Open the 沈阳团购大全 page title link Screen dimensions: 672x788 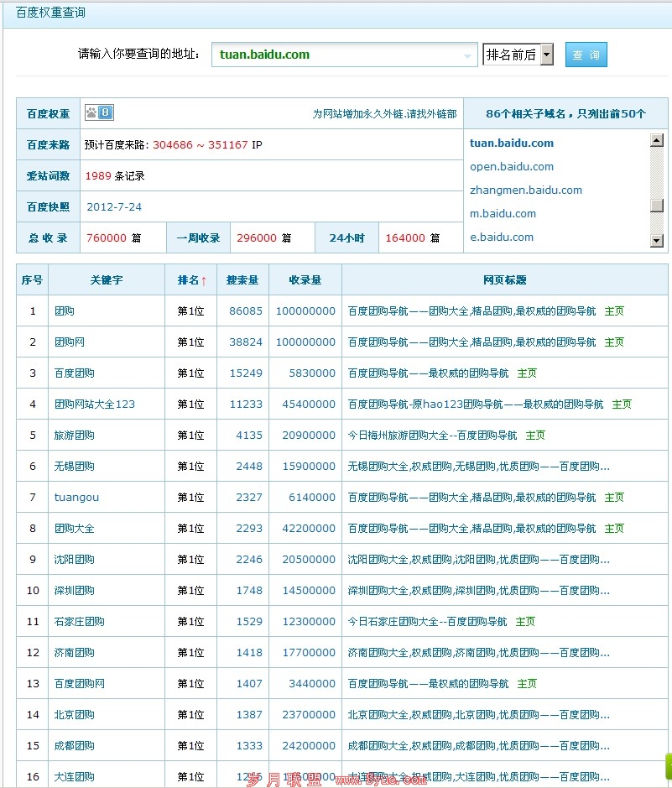coord(479,560)
